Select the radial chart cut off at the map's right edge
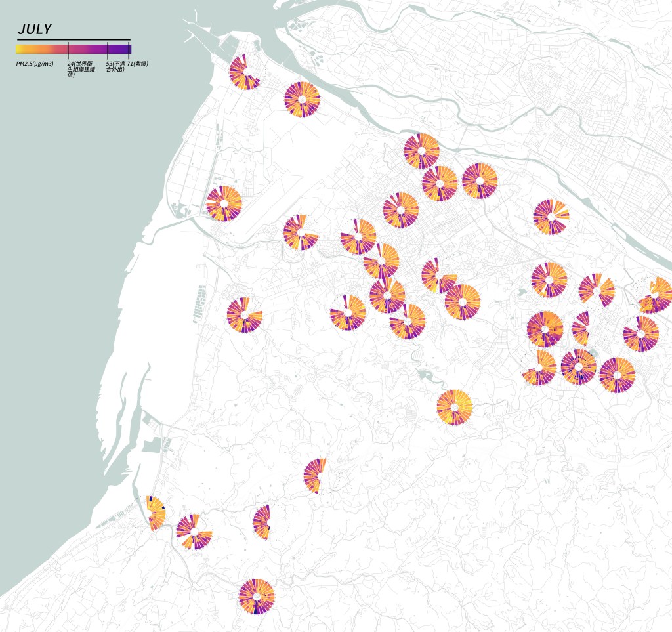 click(x=658, y=295)
